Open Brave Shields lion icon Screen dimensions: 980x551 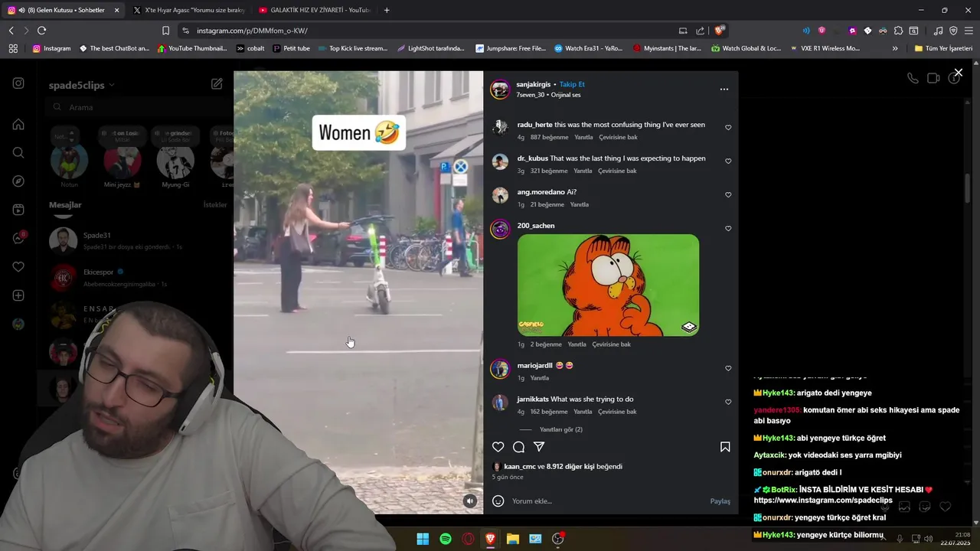[x=719, y=31]
